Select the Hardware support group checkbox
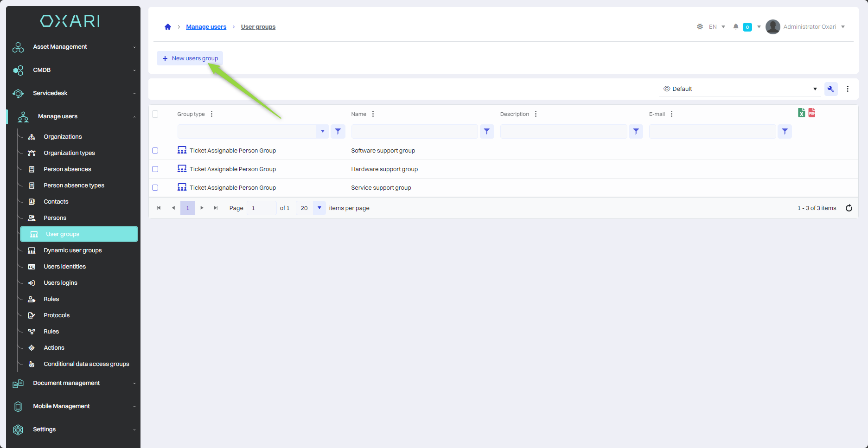 (x=155, y=169)
